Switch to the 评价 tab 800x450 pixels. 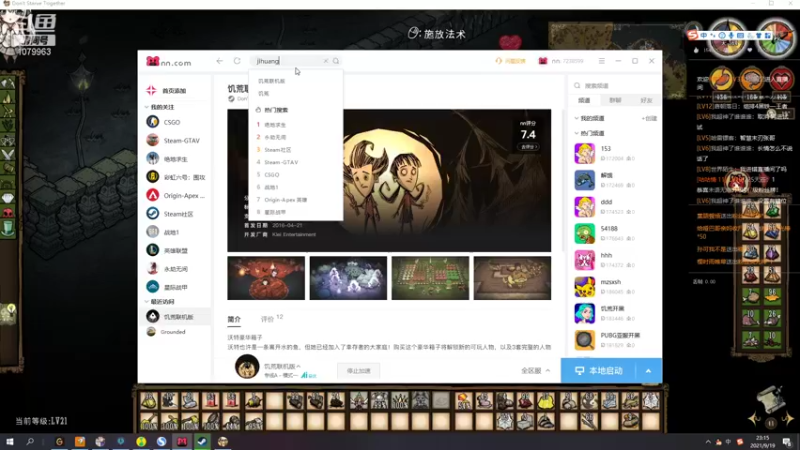click(x=267, y=319)
